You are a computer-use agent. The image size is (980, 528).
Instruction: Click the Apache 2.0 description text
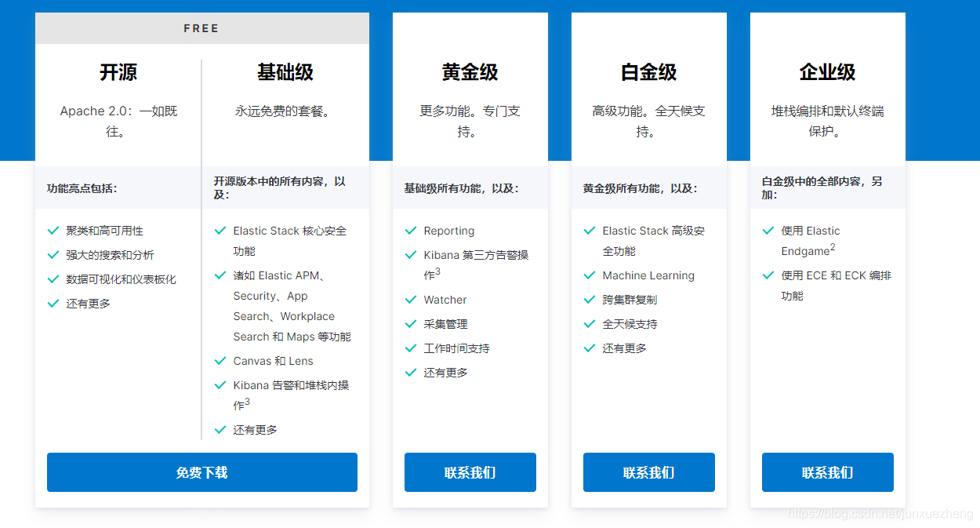coord(118,122)
